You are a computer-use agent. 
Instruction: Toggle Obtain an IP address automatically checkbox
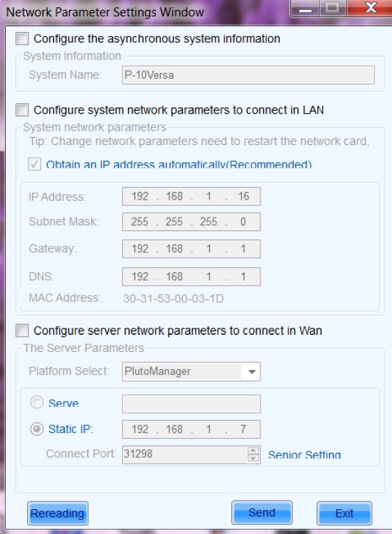point(34,164)
